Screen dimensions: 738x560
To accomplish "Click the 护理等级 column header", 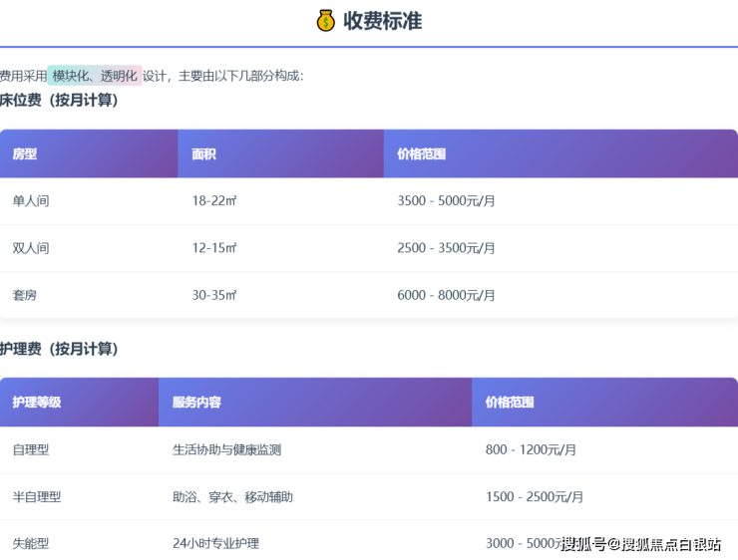I will pos(37,403).
